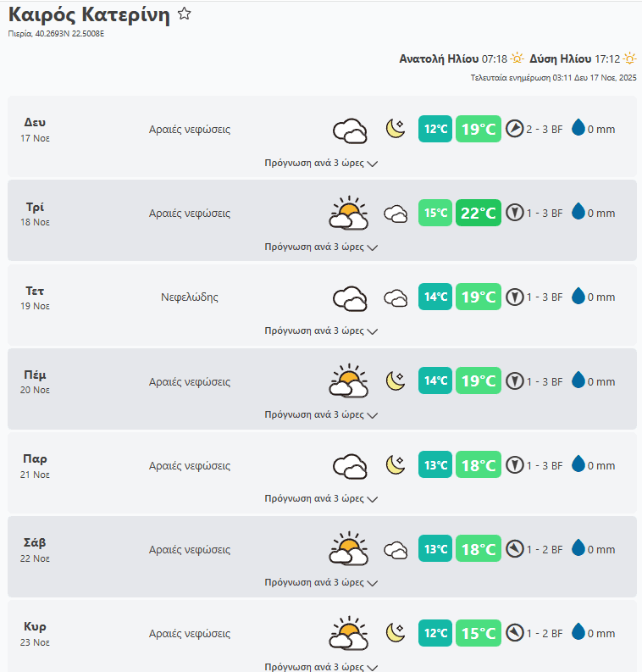Click the raindrop icon in Τετ row
This screenshot has height=672, width=642.
coord(578,297)
